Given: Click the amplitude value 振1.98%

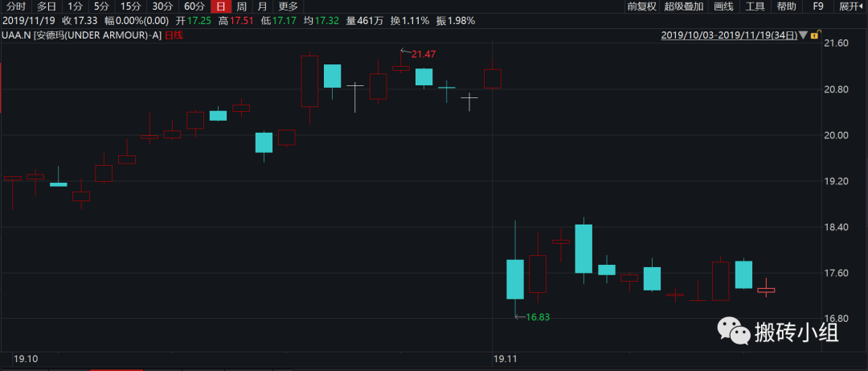Looking at the screenshot, I should pos(456,21).
